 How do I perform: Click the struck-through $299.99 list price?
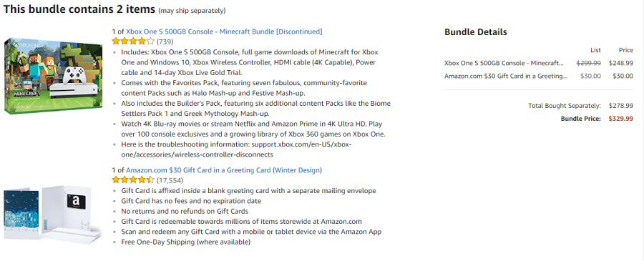point(589,63)
